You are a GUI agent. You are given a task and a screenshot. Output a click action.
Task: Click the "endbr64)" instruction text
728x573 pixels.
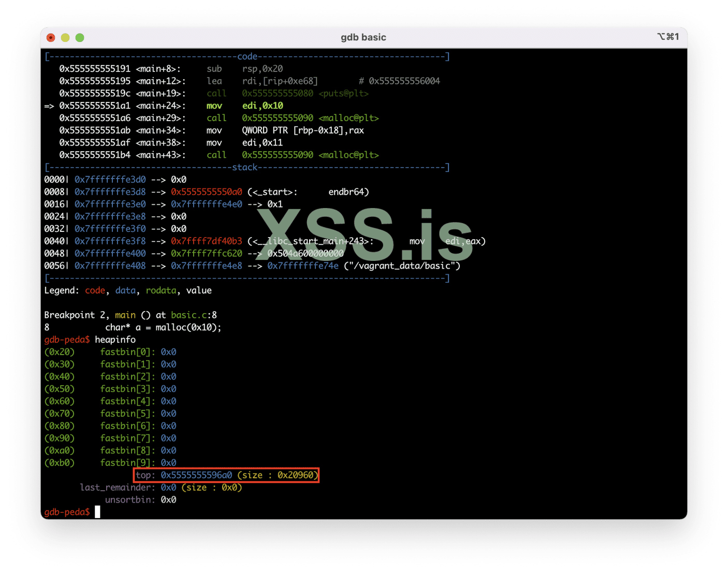tap(348, 192)
